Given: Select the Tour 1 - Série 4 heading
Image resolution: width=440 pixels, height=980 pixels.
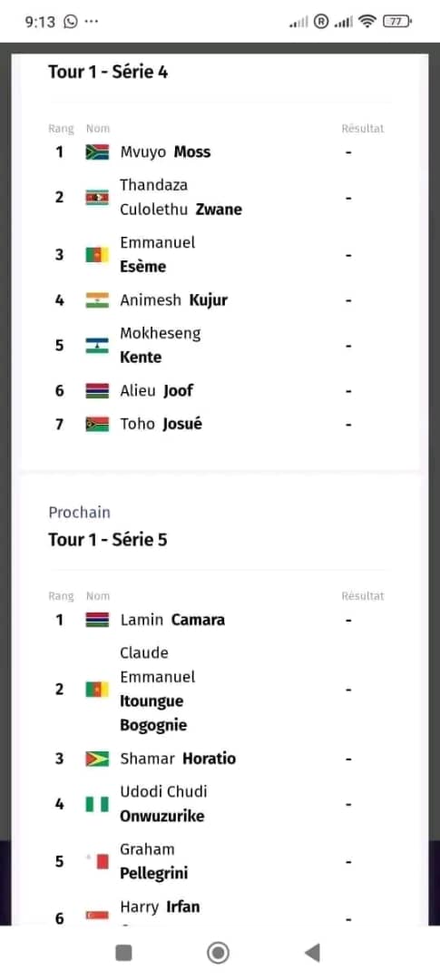Looking at the screenshot, I should (x=108, y=72).
